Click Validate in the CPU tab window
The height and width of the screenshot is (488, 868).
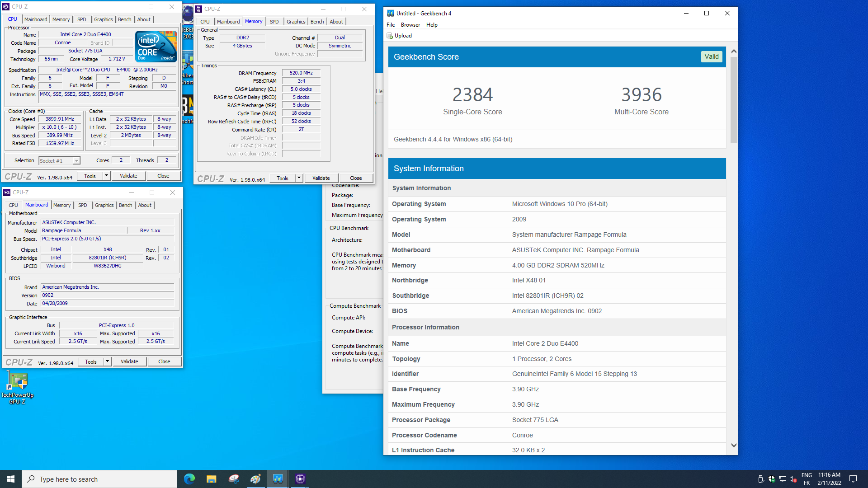pyautogui.click(x=128, y=176)
